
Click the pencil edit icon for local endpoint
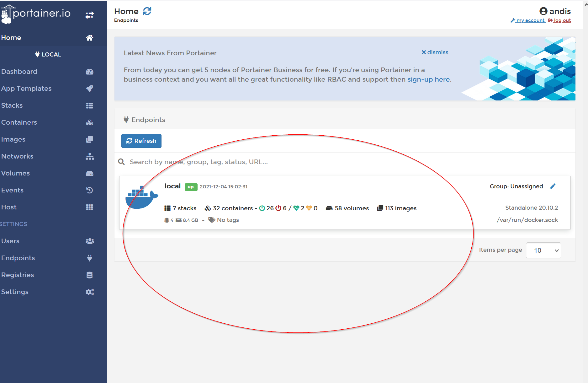pos(553,186)
